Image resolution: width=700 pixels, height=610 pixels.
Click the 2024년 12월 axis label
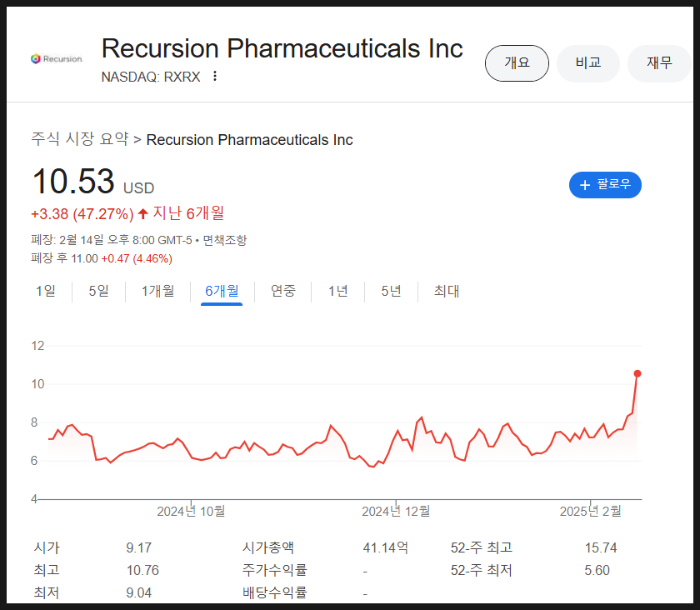(396, 511)
